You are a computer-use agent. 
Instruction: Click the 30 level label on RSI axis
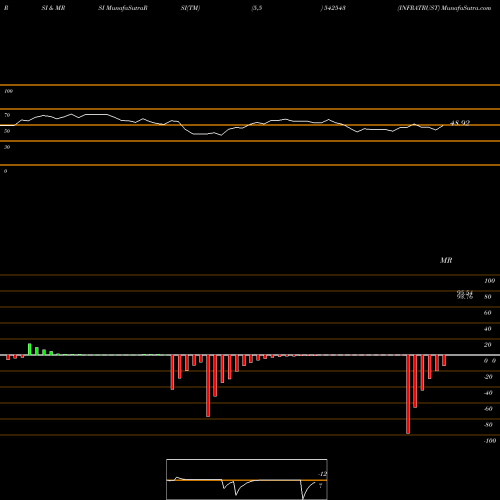(x=7, y=147)
